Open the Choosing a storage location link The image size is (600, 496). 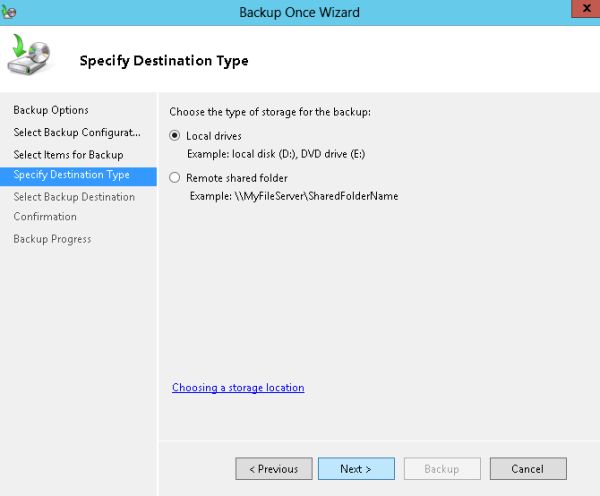[238, 387]
